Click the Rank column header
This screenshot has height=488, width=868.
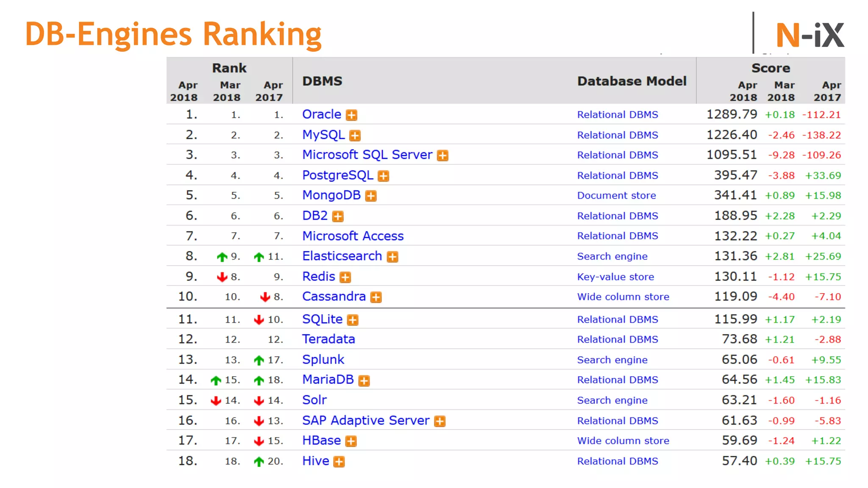pos(229,68)
